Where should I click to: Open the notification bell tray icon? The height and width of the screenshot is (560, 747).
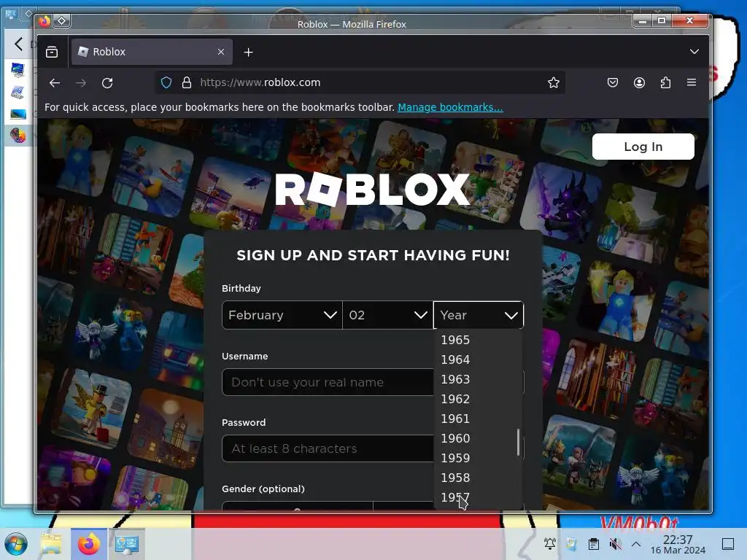(x=550, y=544)
